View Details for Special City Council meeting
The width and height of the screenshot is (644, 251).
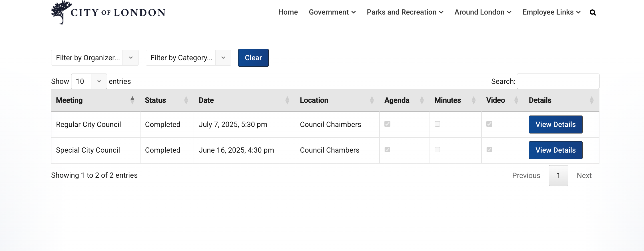555,150
